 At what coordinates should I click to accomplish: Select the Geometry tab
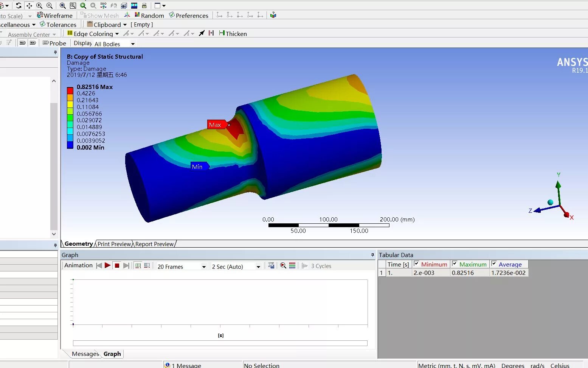(x=79, y=244)
